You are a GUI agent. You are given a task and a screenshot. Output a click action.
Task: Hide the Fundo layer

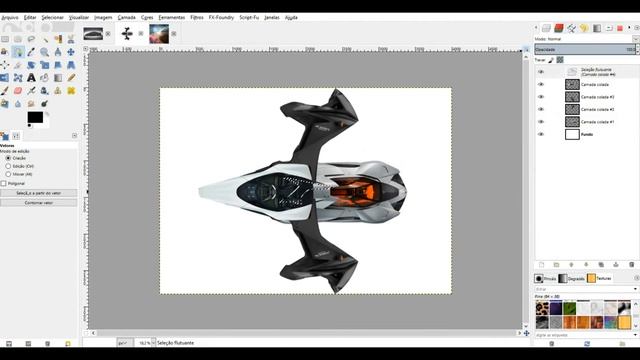tap(541, 134)
